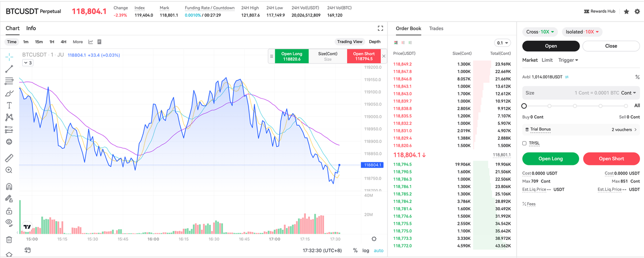This screenshot has height=258, width=644.
Task: Open the chart type line icon
Action: point(91,42)
